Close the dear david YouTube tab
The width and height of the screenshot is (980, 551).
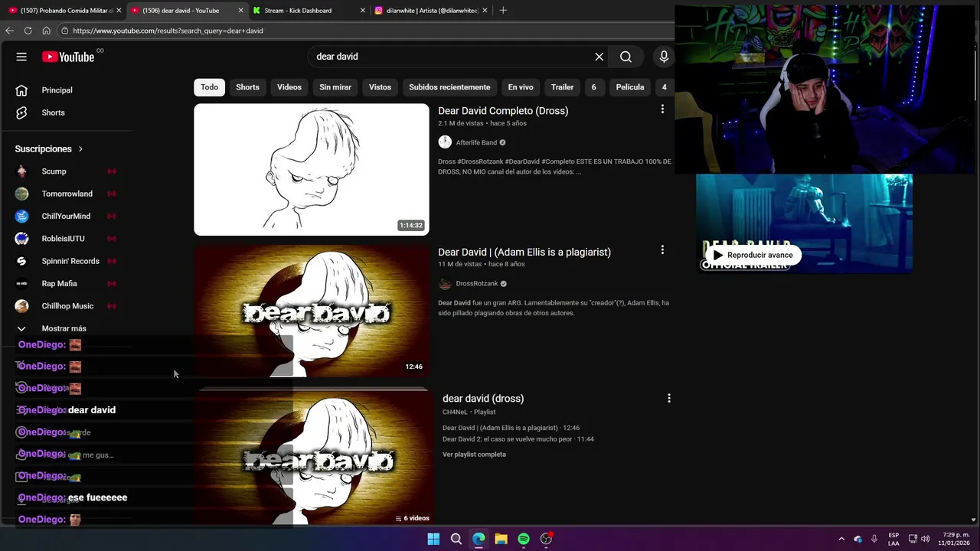240,11
